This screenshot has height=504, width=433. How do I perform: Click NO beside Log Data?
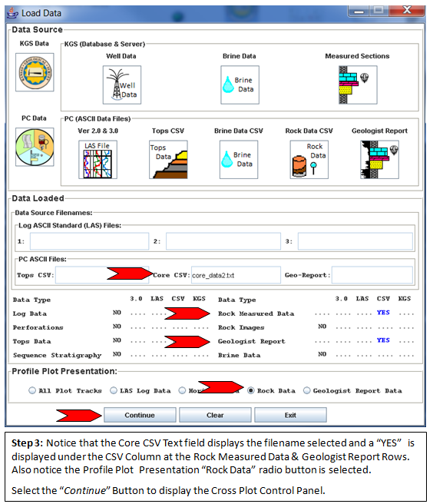click(117, 313)
